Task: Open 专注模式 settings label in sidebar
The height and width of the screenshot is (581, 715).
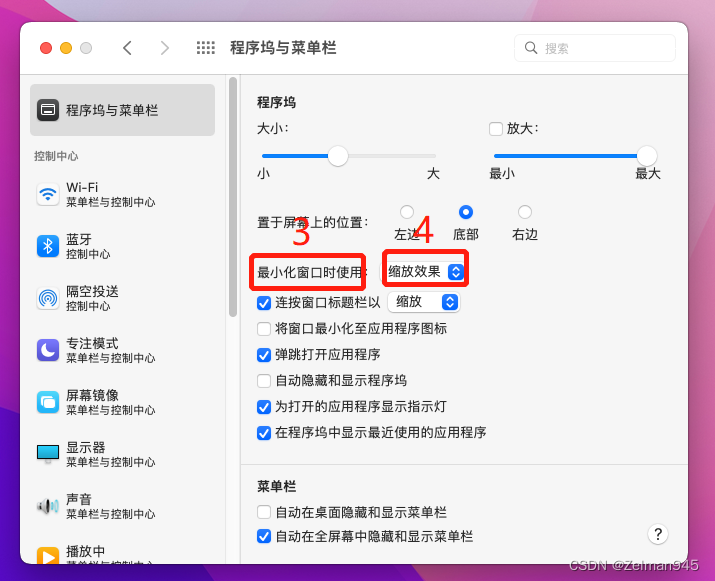Action: click(92, 343)
